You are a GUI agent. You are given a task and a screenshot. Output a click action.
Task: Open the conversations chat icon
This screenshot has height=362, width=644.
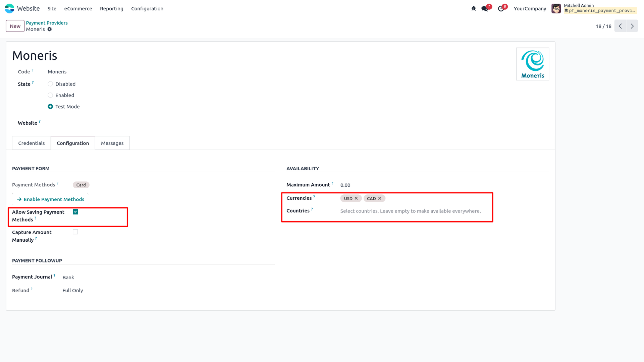485,9
